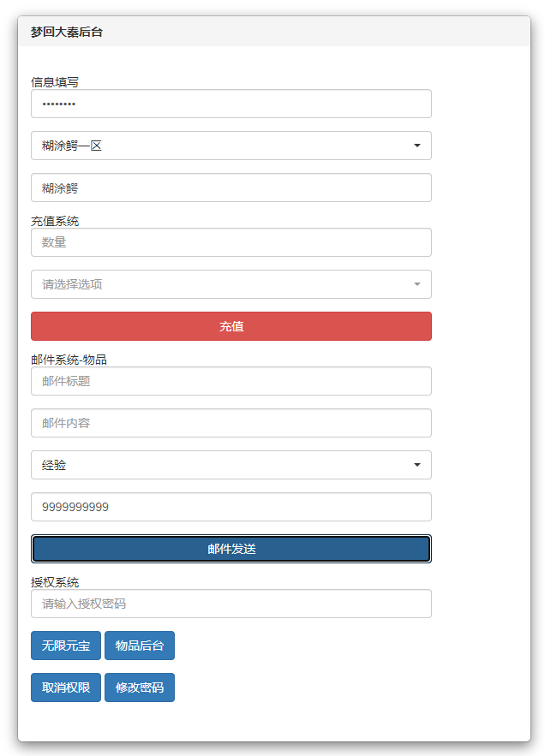Click the red 充值 button
The width and height of the screenshot is (545, 756).
(x=231, y=326)
